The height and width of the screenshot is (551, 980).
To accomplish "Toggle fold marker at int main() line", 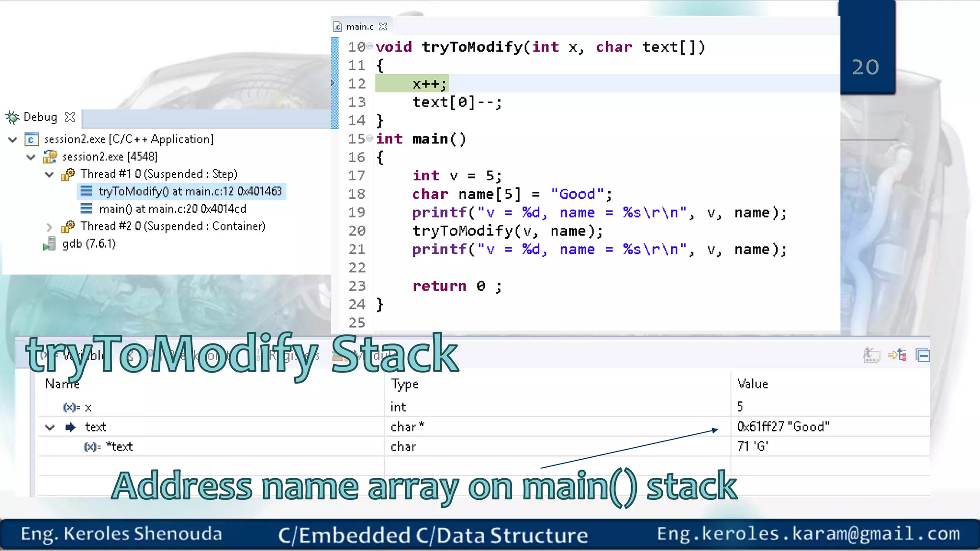I will [x=370, y=138].
